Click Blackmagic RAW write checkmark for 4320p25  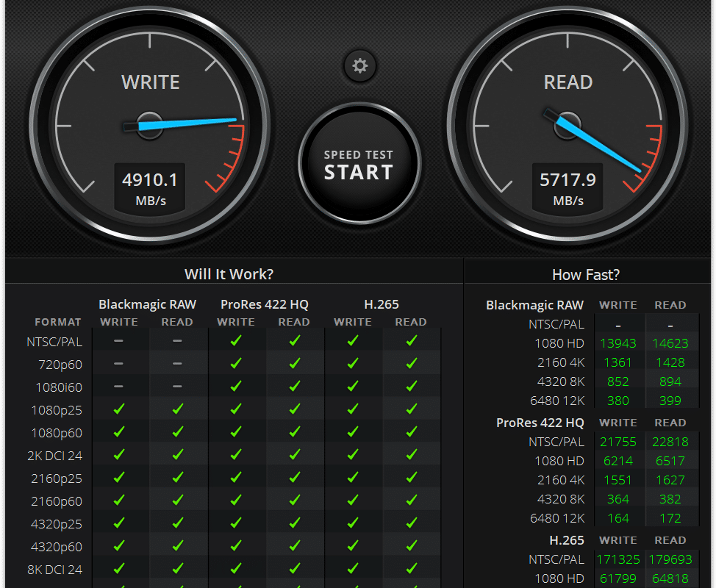119,523
